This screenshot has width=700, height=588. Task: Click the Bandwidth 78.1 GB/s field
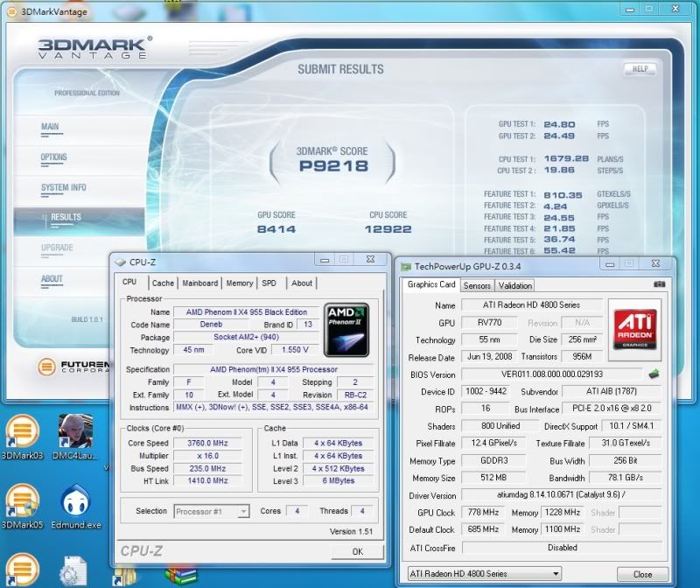pos(626,478)
